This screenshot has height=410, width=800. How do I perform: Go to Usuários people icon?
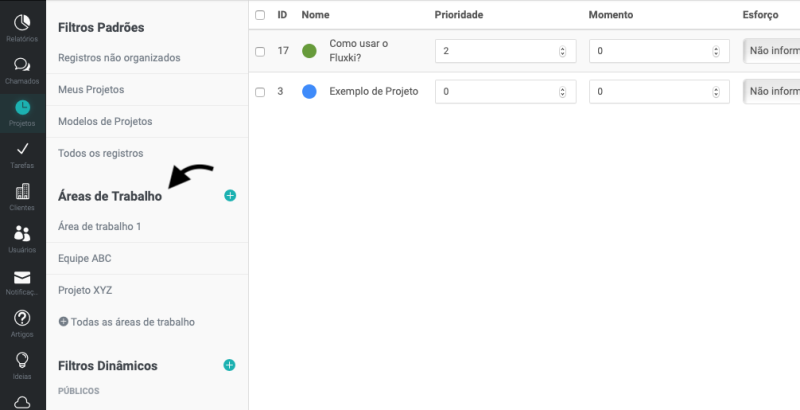pos(22,236)
